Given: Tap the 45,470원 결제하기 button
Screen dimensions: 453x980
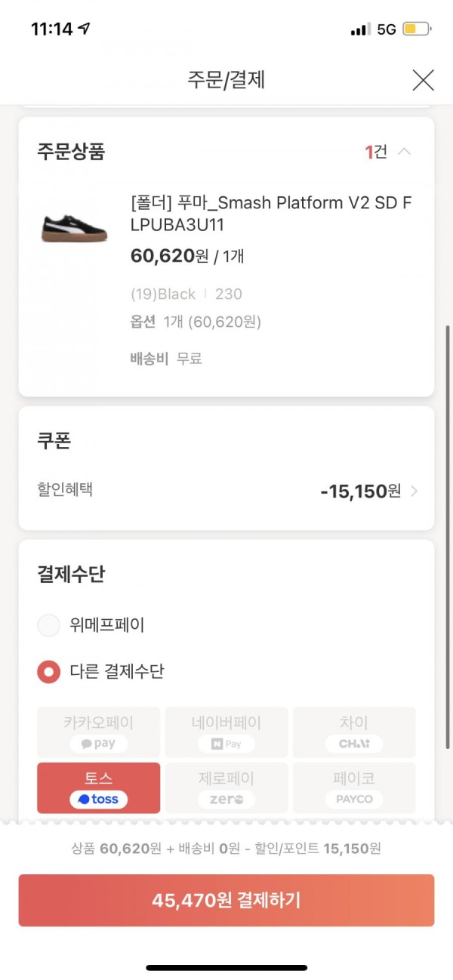Looking at the screenshot, I should tap(226, 900).
